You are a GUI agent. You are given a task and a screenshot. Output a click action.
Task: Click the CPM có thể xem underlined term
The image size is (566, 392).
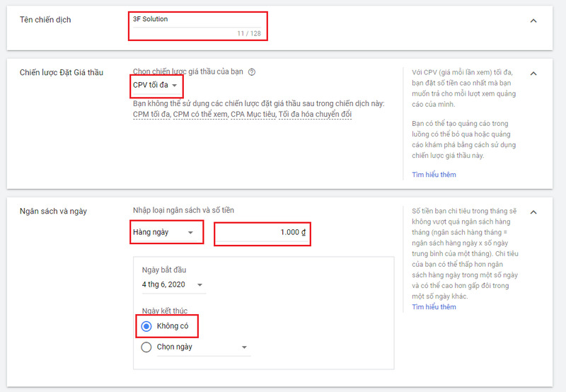tap(200, 115)
